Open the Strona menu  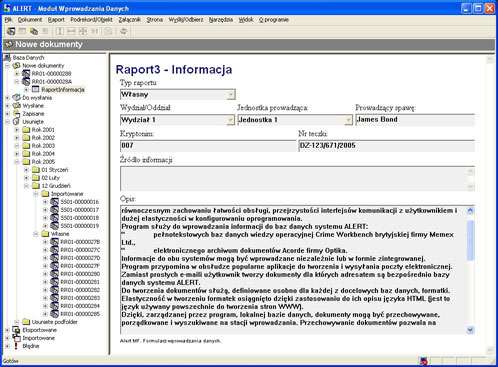[155, 20]
